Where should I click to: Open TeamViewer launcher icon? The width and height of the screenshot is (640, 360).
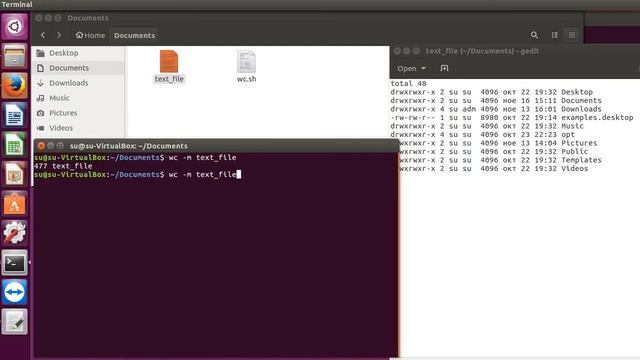click(x=14, y=292)
